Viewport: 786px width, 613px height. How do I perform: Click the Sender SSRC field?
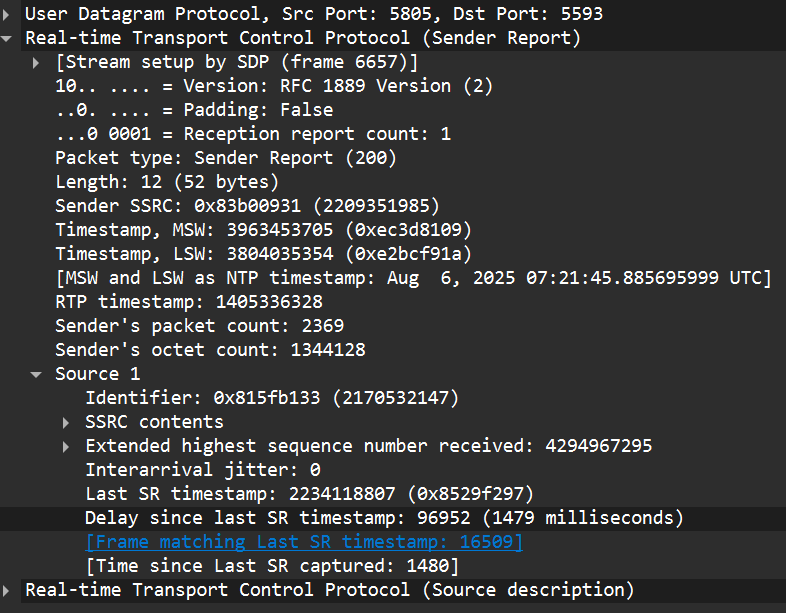pyautogui.click(x=247, y=206)
